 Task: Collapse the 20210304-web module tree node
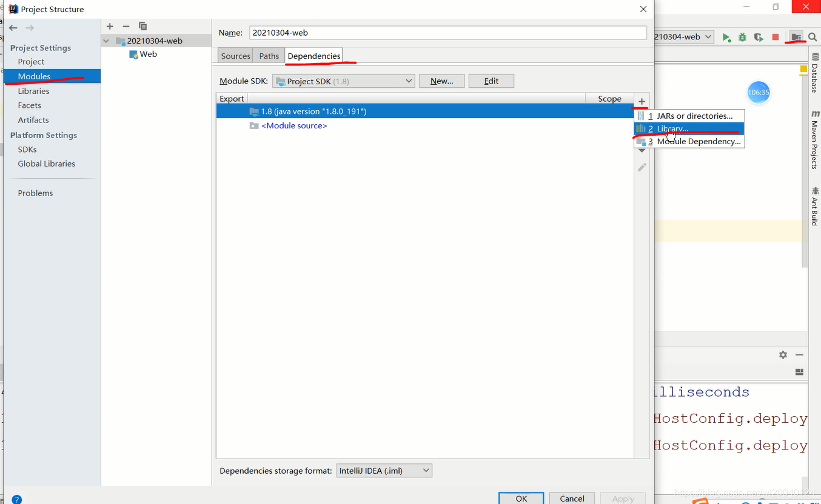[107, 41]
